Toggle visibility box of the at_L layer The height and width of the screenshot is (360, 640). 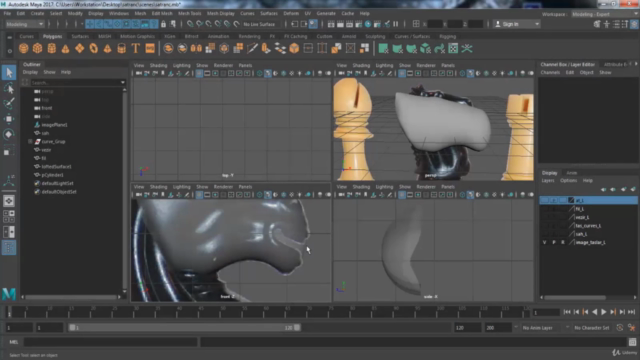click(544, 200)
